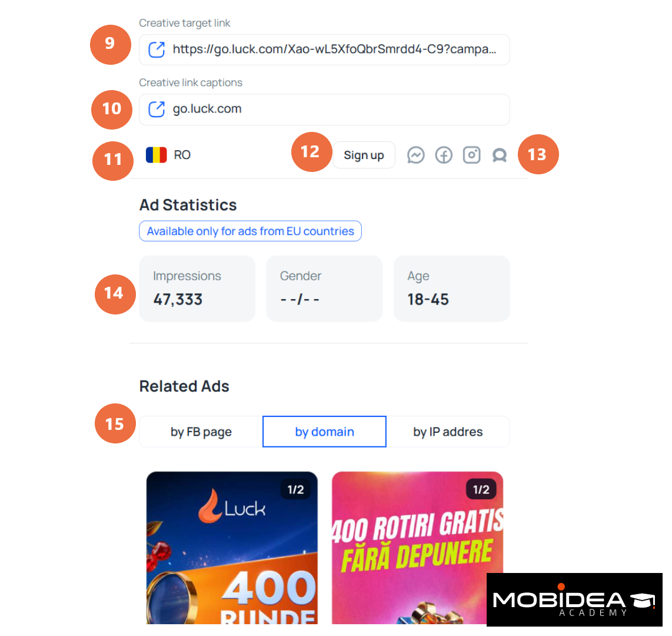Viewport: 672px width, 636px height.
Task: Select the Messenger platform icon
Action: tap(415, 155)
